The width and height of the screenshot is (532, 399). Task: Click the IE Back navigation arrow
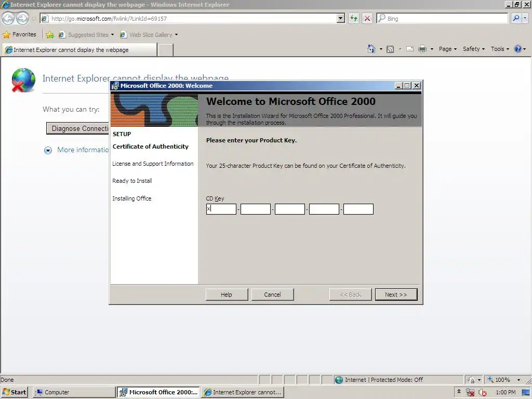[8, 18]
